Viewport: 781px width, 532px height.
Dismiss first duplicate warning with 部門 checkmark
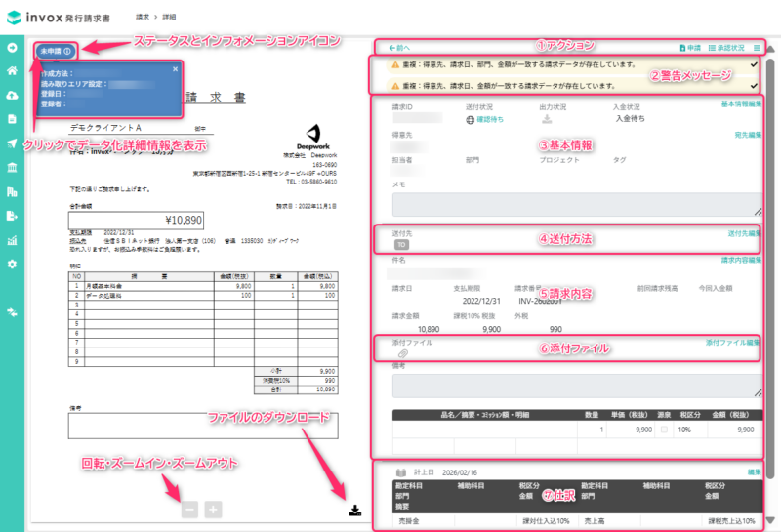point(754,64)
